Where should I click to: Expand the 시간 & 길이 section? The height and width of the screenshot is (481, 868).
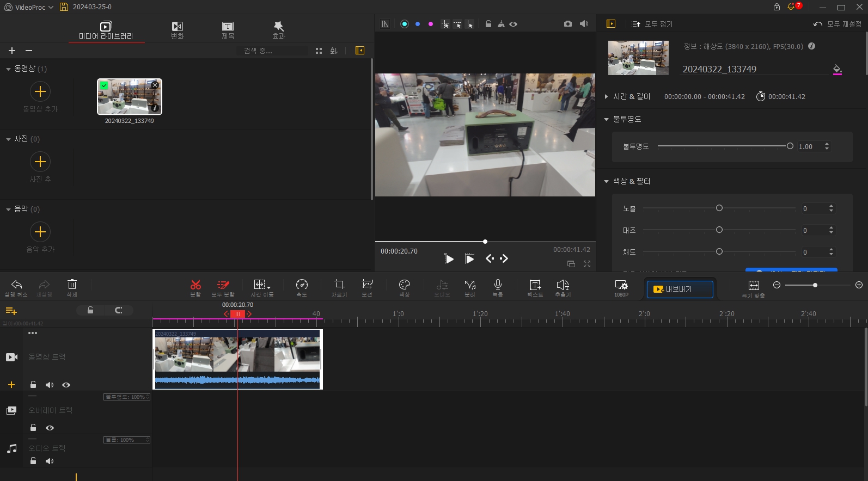[606, 96]
